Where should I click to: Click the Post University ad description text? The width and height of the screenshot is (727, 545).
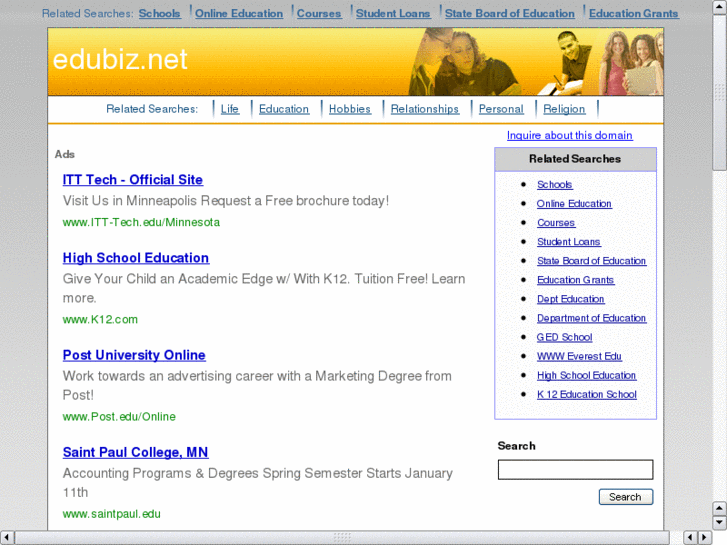[257, 385]
